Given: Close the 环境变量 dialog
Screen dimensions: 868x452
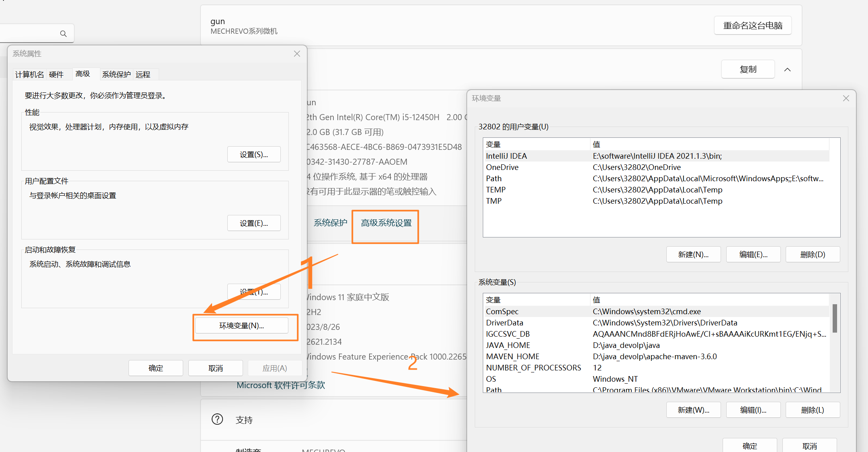Looking at the screenshot, I should coord(846,98).
